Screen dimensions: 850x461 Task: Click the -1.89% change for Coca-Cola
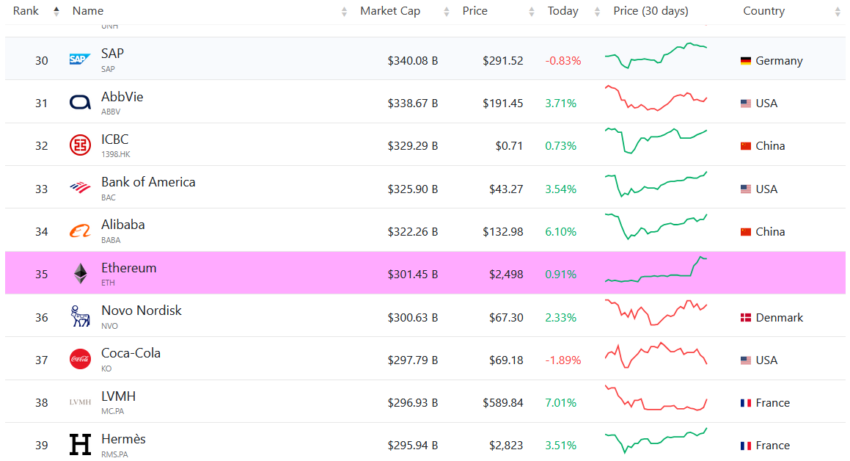tap(563, 360)
